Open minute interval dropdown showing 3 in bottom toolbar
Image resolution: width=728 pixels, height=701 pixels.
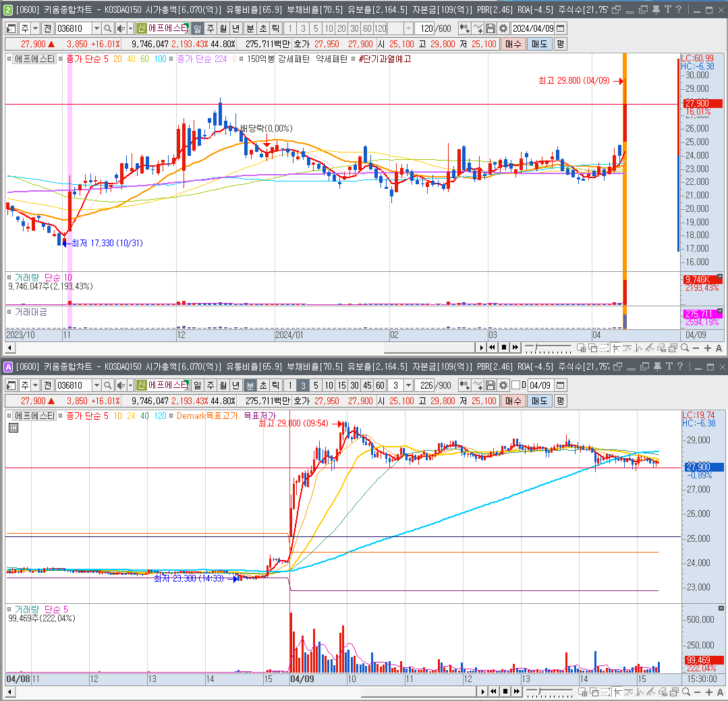pyautogui.click(x=408, y=385)
